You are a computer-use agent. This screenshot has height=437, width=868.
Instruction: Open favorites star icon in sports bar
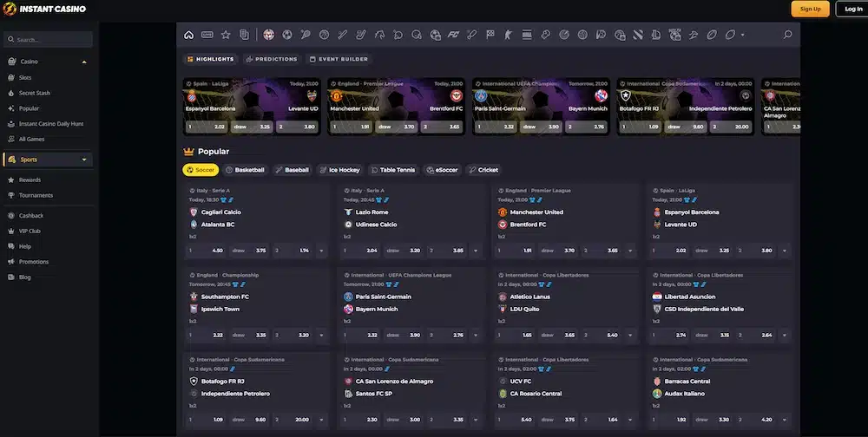click(x=226, y=35)
